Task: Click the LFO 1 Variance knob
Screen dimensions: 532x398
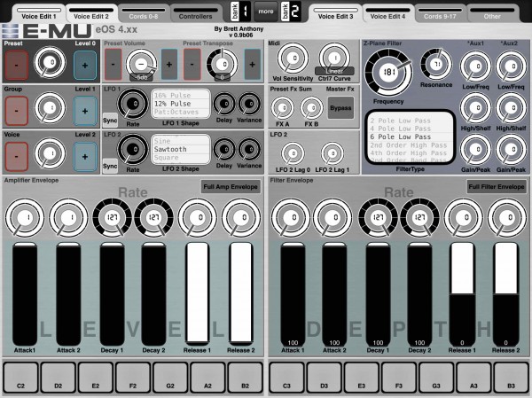Action: click(249, 104)
